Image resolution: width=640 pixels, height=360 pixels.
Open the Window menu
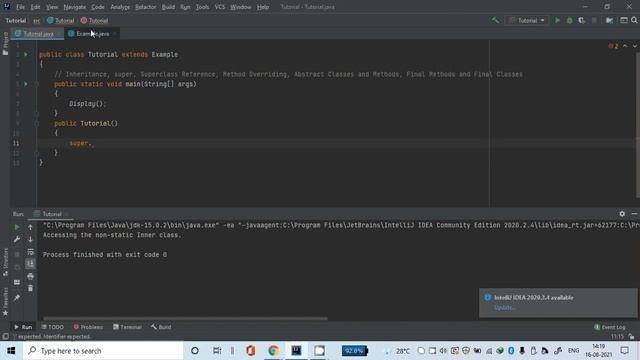[241, 7]
